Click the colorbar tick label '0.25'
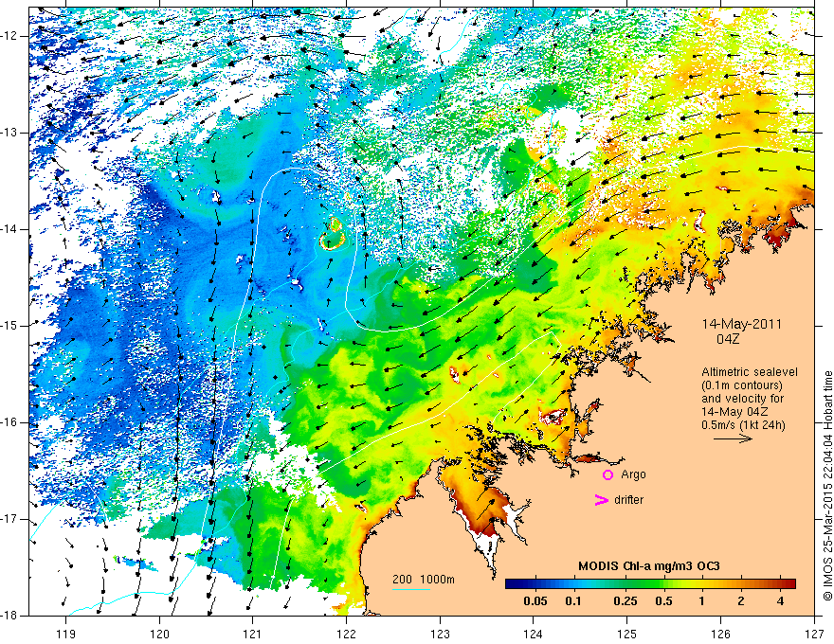 [625, 601]
